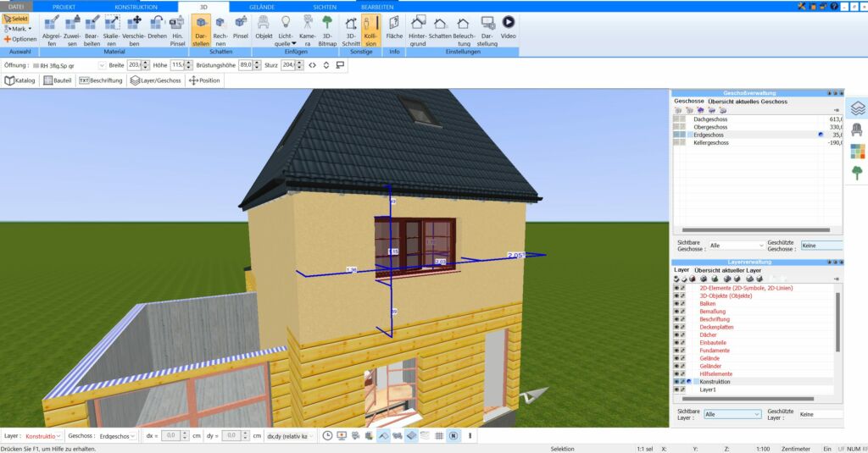This screenshot has height=453, width=868.
Task: Click the tree icon in right sidebar
Action: (x=857, y=173)
